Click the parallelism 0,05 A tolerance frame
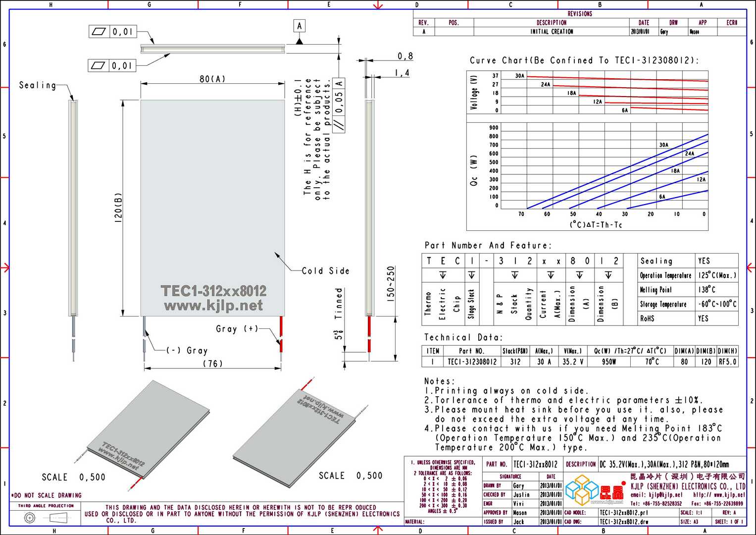 pos(340,105)
